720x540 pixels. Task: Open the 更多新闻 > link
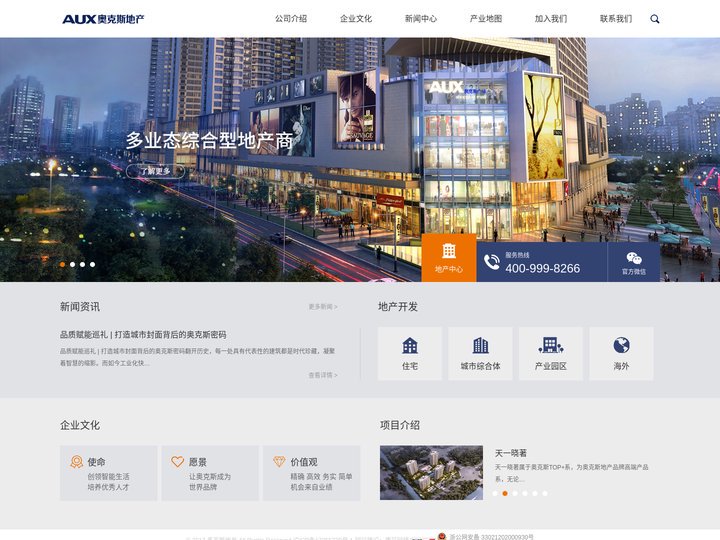[323, 307]
